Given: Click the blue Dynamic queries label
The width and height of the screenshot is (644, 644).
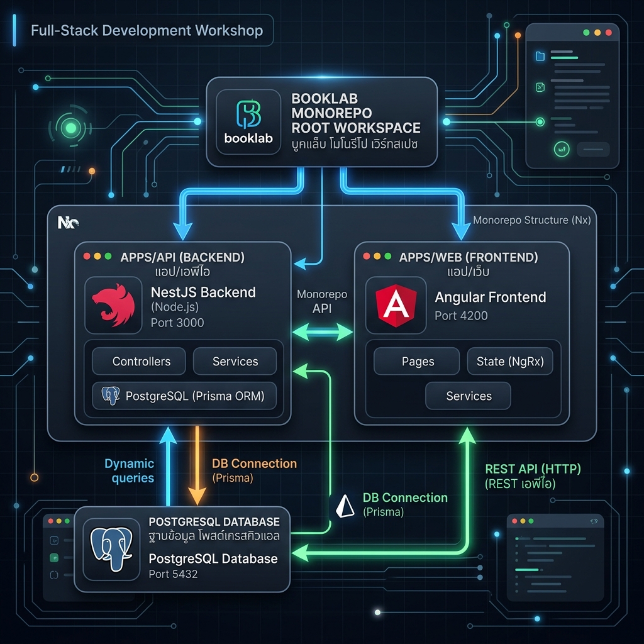Looking at the screenshot, I should click(x=130, y=470).
